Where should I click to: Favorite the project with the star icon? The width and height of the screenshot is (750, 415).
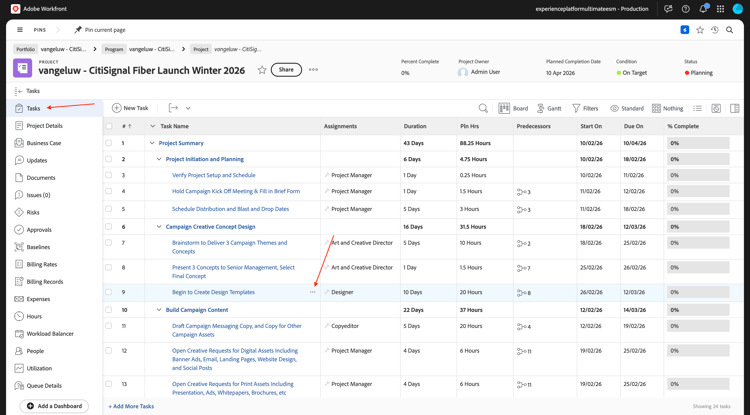click(262, 70)
